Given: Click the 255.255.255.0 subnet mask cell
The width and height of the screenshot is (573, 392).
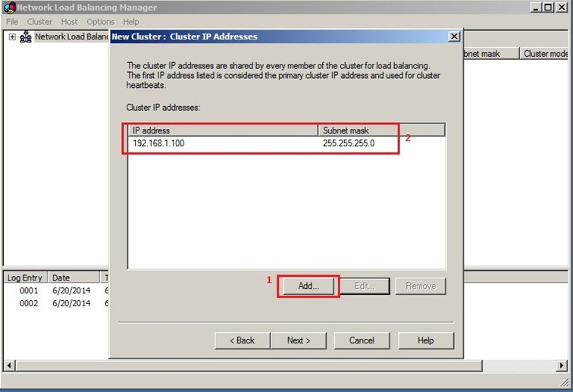Looking at the screenshot, I should [x=349, y=143].
